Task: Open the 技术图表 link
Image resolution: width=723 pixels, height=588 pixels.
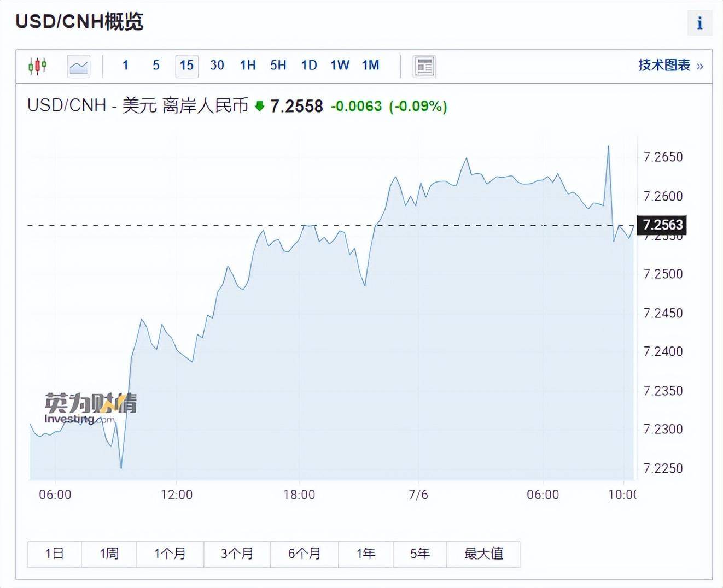Action: [670, 66]
